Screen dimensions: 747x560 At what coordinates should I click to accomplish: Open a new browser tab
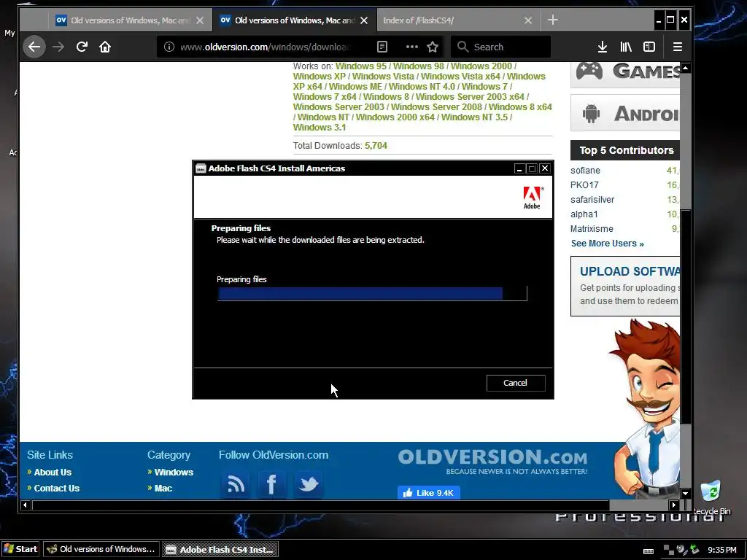[x=553, y=20]
